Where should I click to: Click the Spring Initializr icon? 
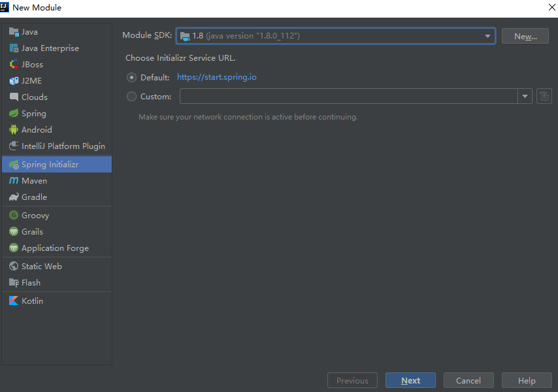14,165
